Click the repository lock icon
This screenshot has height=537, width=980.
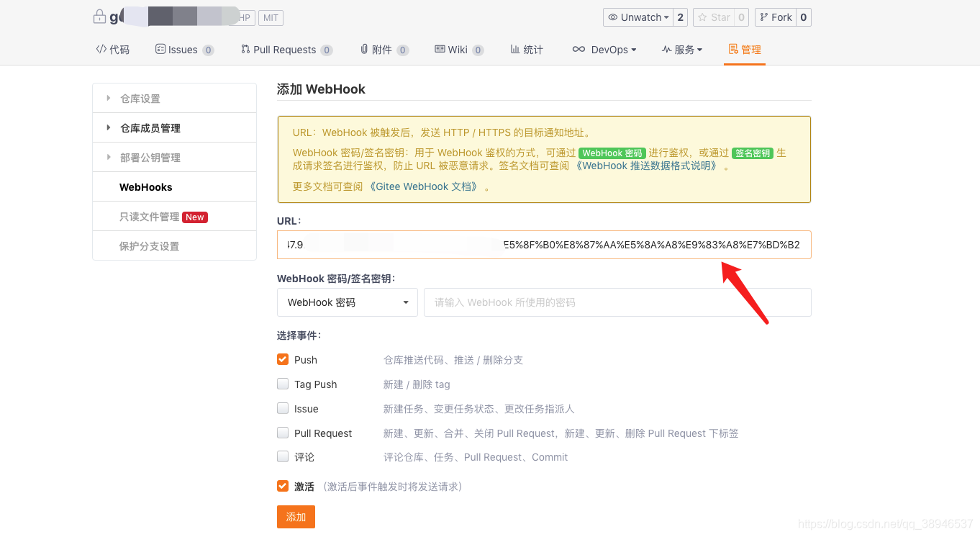pyautogui.click(x=99, y=17)
